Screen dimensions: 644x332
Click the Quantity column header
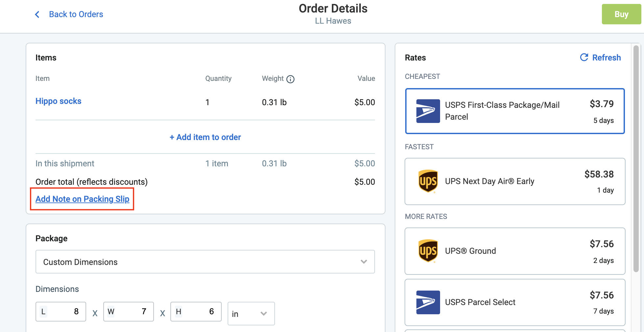point(218,79)
